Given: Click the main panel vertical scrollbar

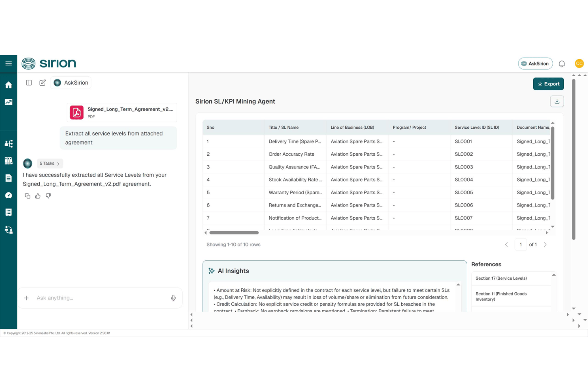Looking at the screenshot, I should (x=574, y=160).
